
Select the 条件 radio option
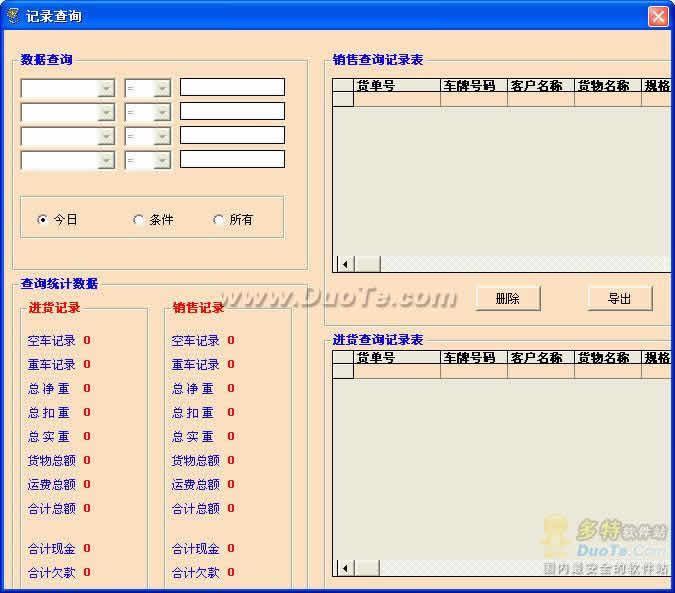pyautogui.click(x=138, y=220)
